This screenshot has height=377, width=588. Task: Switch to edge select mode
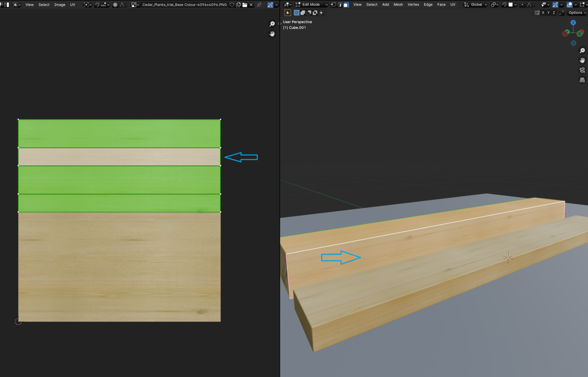339,5
